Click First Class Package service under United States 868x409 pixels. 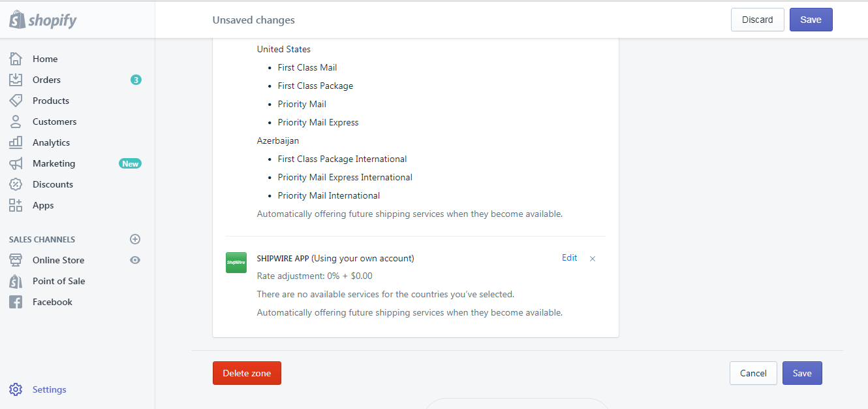[x=315, y=86]
